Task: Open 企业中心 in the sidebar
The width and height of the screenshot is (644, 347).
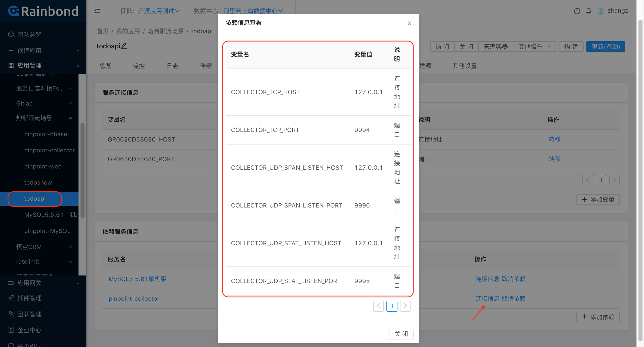Action: [29, 330]
